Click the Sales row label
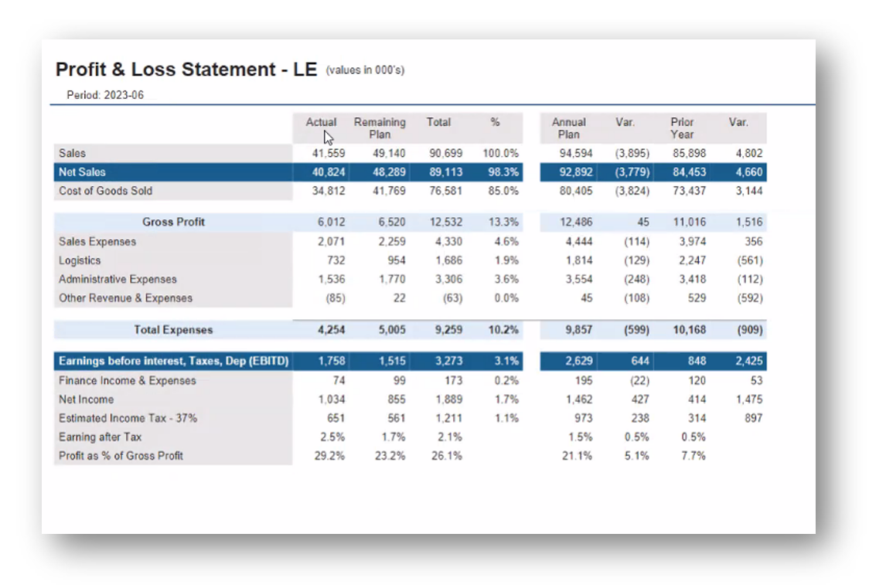This screenshot has width=886, height=588. point(73,153)
